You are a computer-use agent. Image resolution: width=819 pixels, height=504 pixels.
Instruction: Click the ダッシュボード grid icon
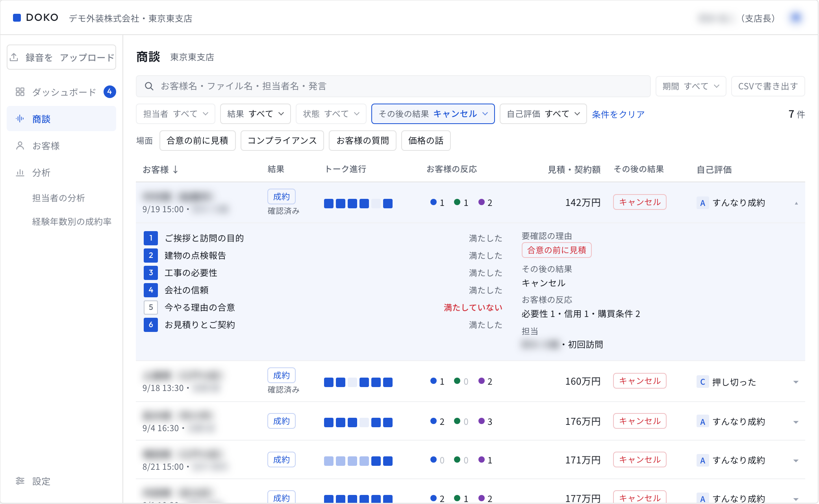pos(20,92)
